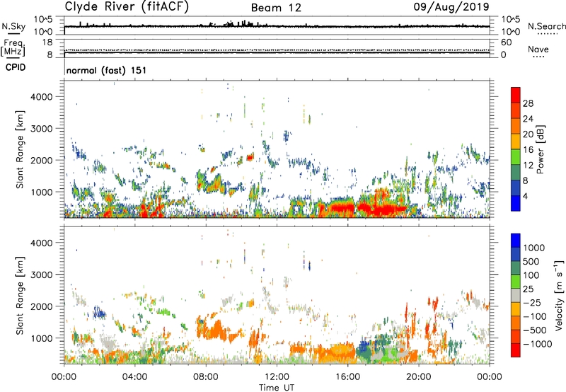566x392 pixels.
Task: Click the 'N.Search' legend label
Action: (546, 26)
